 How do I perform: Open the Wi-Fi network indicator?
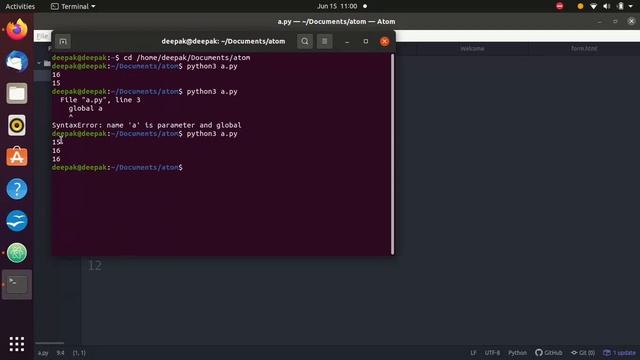pyautogui.click(x=593, y=6)
